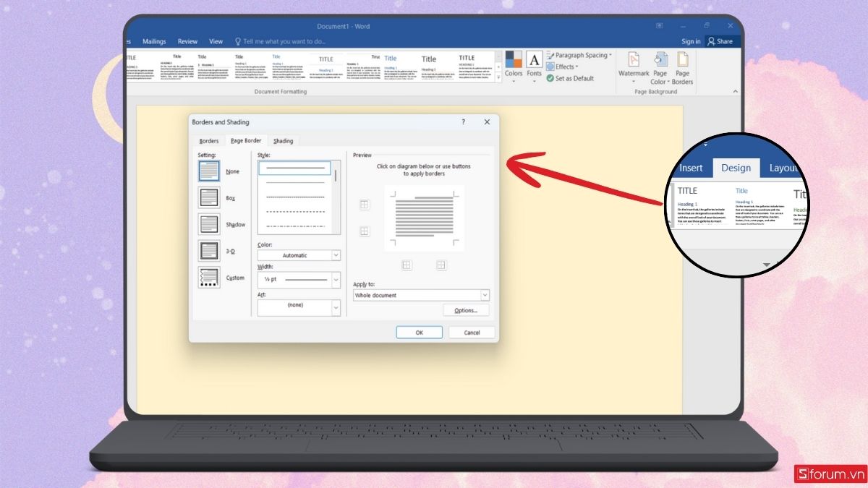The height and width of the screenshot is (488, 868).
Task: Confirm with the OK button
Action: point(419,333)
